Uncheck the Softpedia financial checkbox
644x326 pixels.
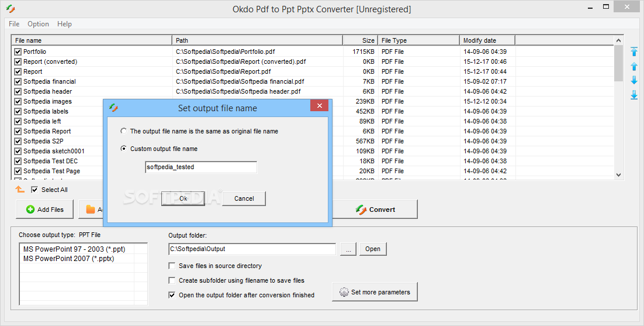[18, 81]
